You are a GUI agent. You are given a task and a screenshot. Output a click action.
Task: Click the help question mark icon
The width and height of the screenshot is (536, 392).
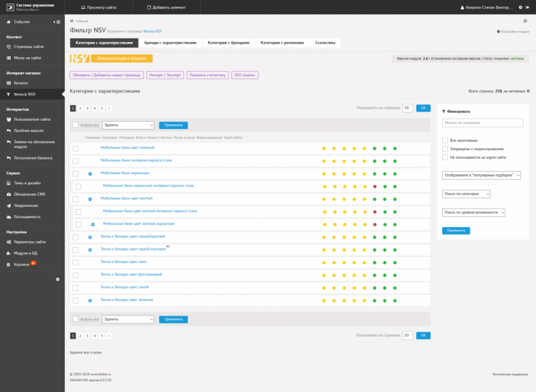[x=525, y=21]
